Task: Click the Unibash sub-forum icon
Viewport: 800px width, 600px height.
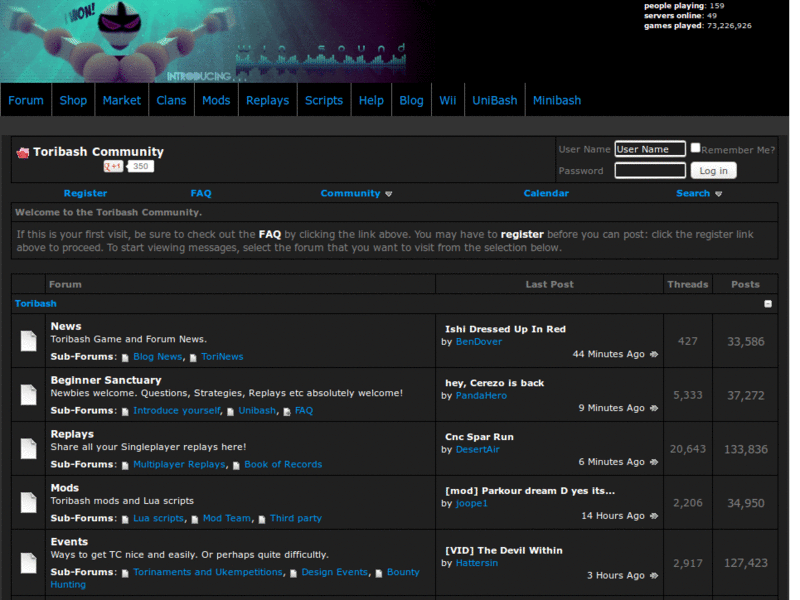Action: tap(231, 412)
